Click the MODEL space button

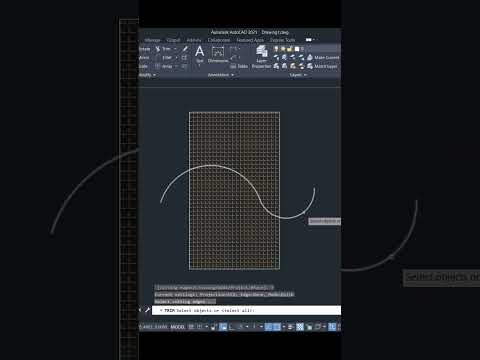pos(177,327)
